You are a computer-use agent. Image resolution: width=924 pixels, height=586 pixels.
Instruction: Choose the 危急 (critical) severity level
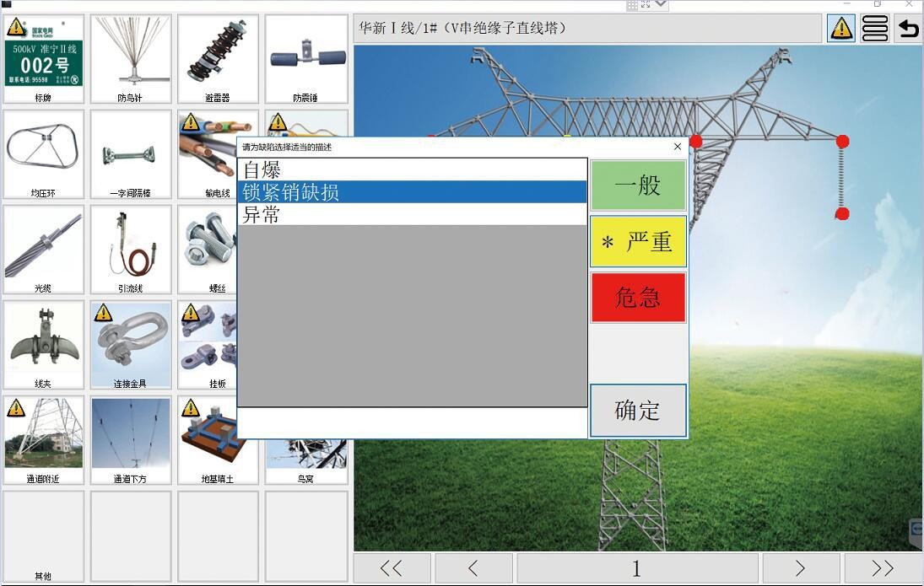tap(638, 297)
